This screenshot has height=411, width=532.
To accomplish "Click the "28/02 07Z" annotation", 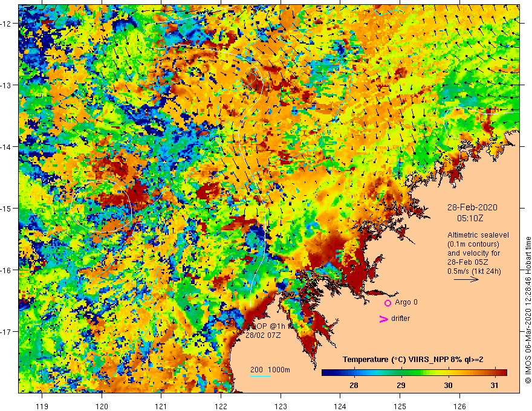I will 263,335.
